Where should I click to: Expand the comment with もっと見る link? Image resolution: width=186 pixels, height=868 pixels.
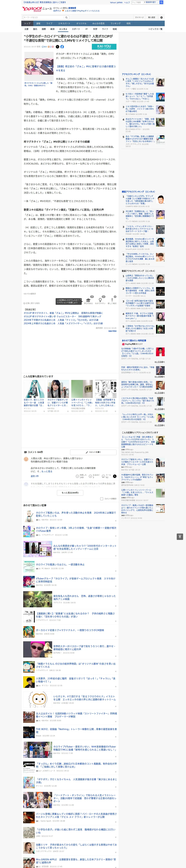coord(47,471)
